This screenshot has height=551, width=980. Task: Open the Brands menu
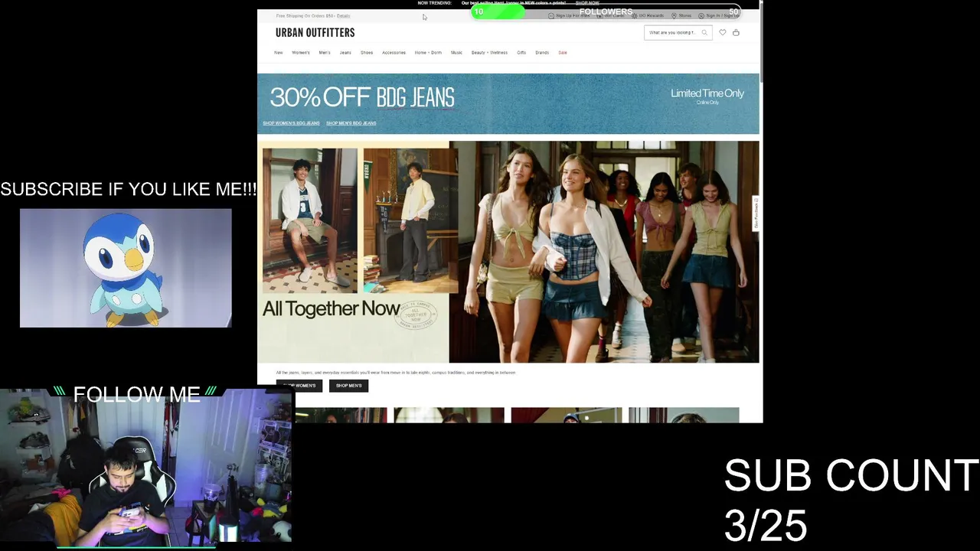[x=542, y=53]
